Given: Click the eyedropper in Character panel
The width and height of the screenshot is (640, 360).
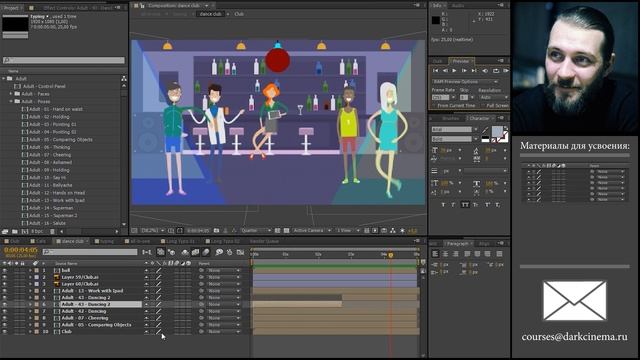Looking at the screenshot, I should click(x=484, y=130).
